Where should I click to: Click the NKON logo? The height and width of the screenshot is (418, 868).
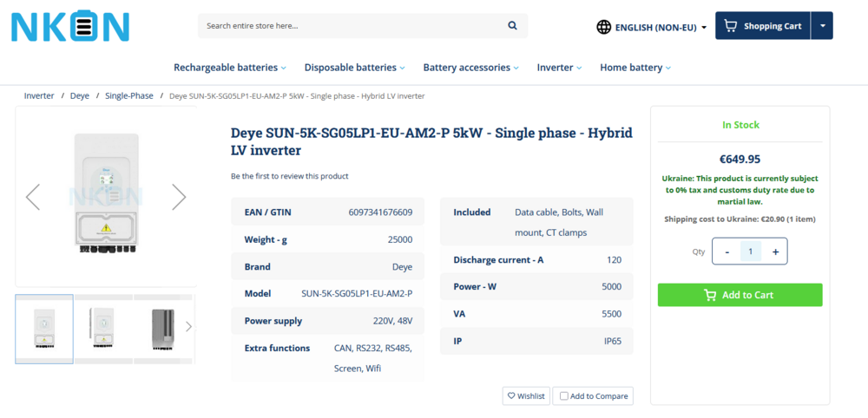coord(69,26)
